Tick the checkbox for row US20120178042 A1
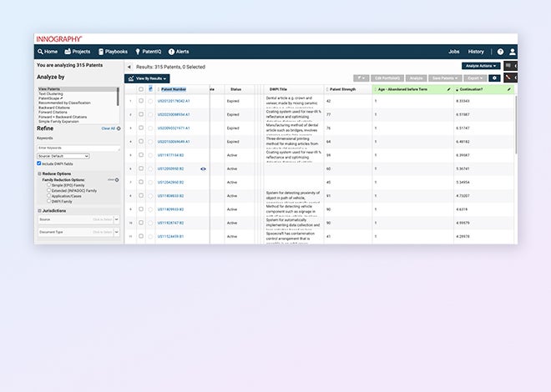Screen dimensions: 551x392 coord(141,100)
